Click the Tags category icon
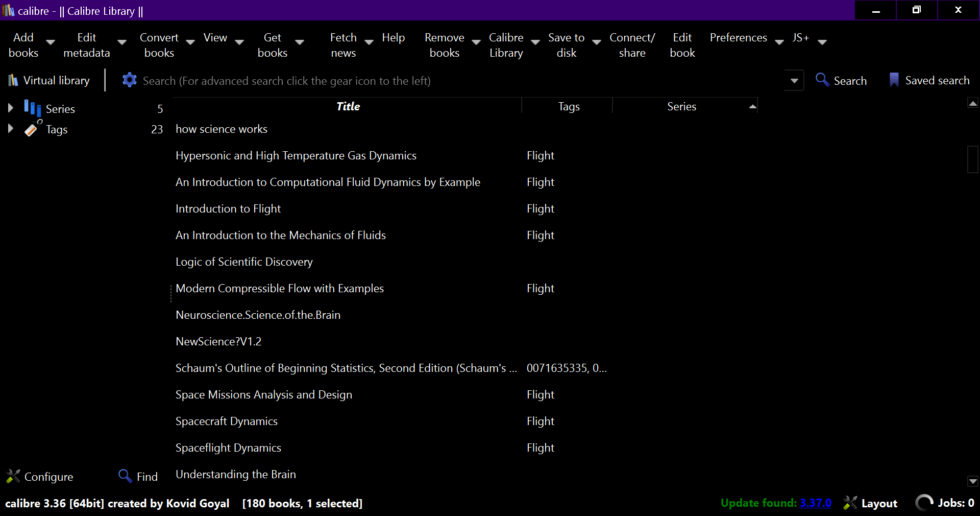Viewport: 980px width, 516px height. 33,129
